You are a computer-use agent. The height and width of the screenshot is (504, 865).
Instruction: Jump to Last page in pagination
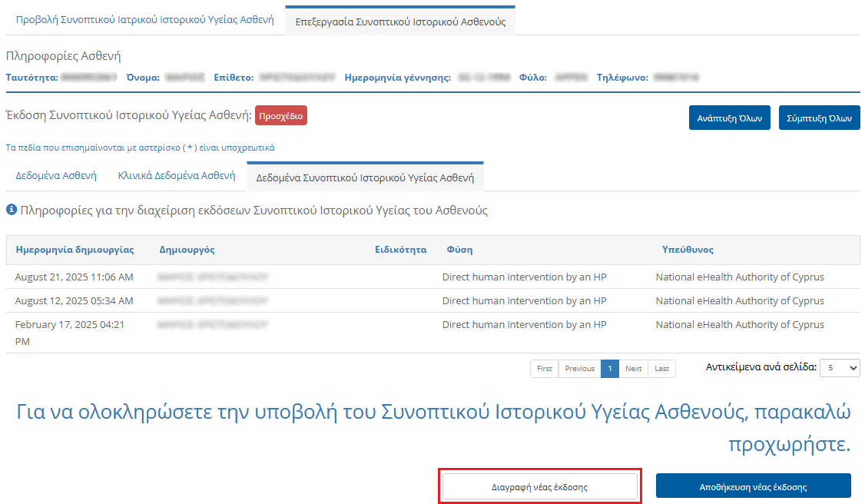661,369
